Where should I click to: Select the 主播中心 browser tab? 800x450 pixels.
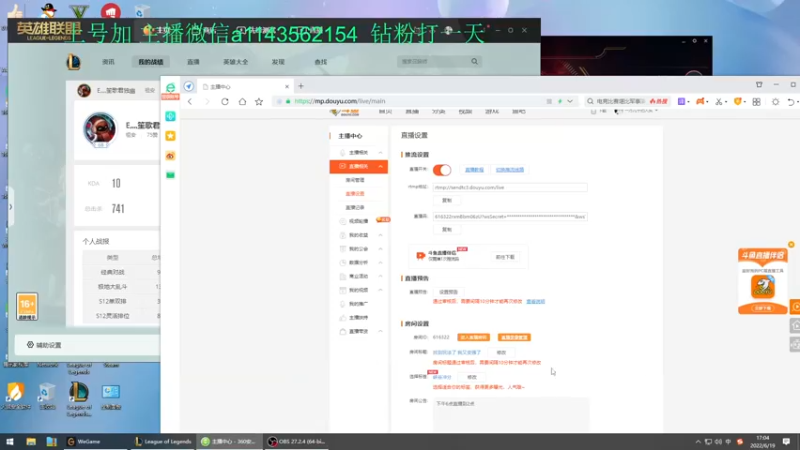click(x=245, y=87)
